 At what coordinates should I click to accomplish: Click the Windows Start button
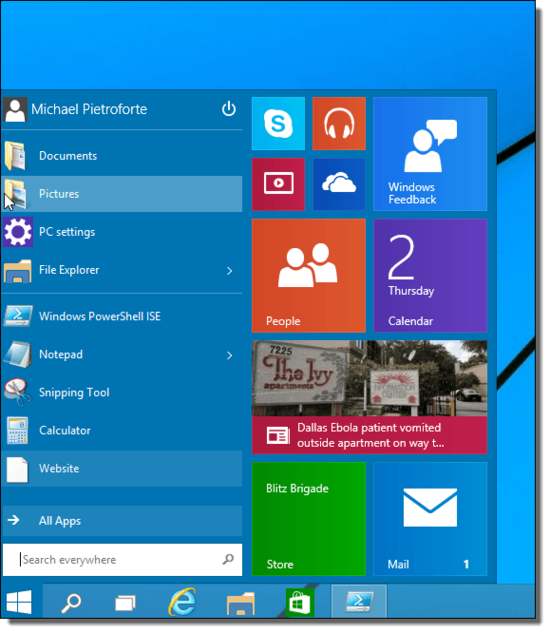point(19,602)
